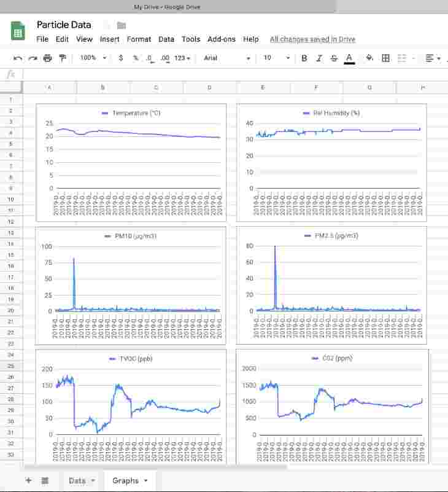The width and height of the screenshot is (448, 492).
Task: Select column D header
Action: [x=209, y=88]
